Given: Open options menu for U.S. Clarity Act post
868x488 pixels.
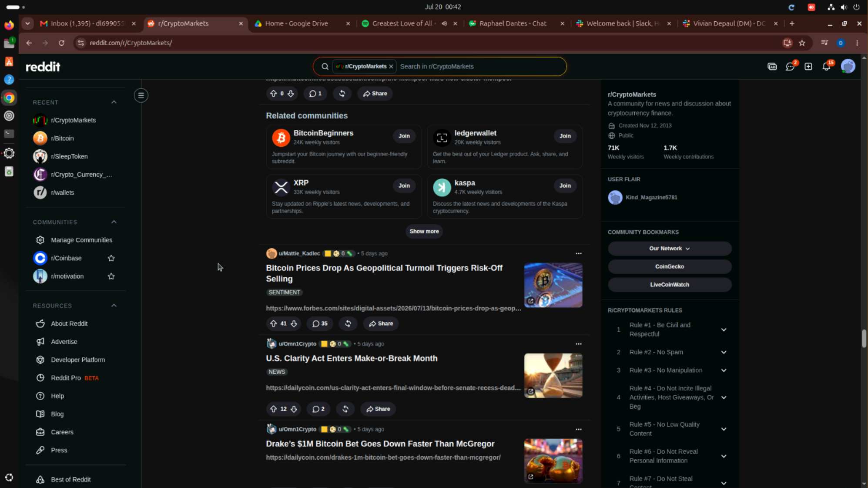Looking at the screenshot, I should click(x=578, y=344).
